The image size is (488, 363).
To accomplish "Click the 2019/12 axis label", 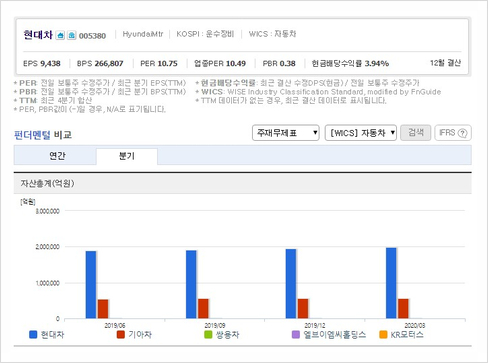I will 315,325.
